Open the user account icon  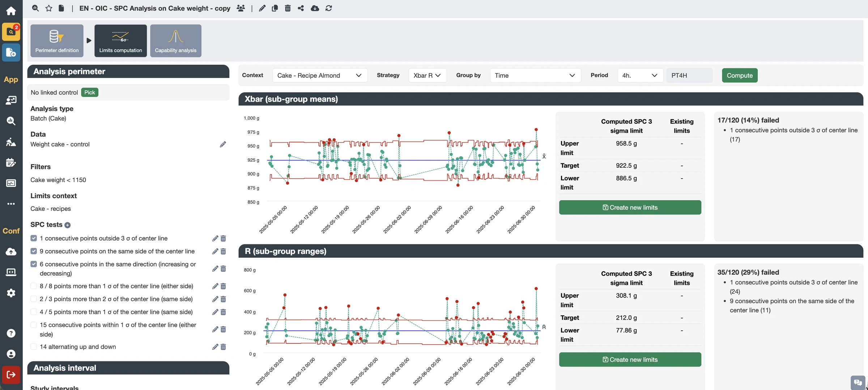click(11, 354)
